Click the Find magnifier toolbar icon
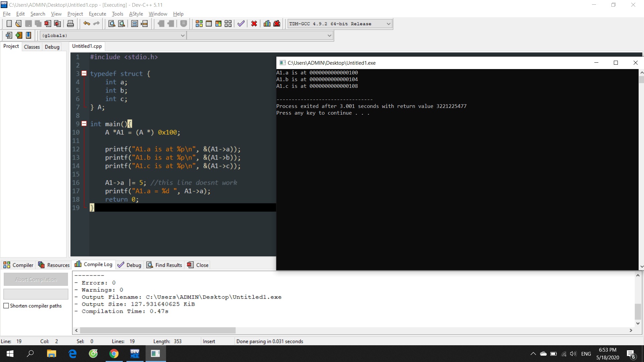The width and height of the screenshot is (644, 362). point(112,24)
